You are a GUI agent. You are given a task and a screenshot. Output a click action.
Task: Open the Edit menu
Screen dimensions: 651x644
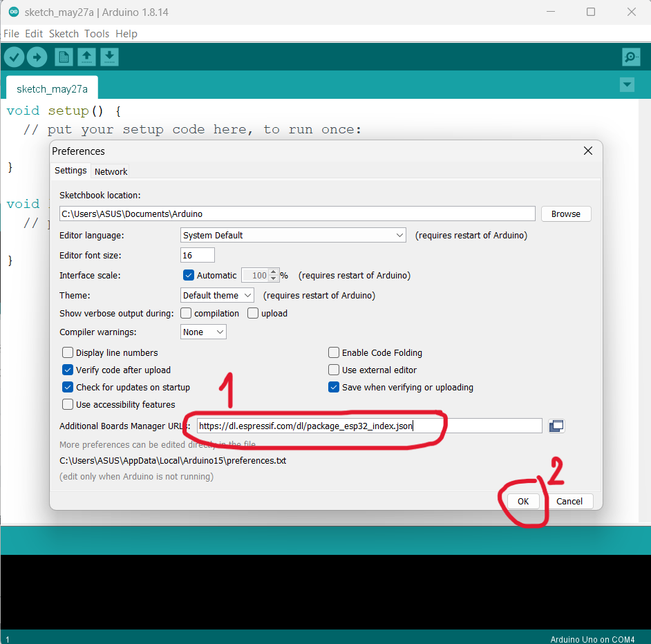click(x=34, y=34)
